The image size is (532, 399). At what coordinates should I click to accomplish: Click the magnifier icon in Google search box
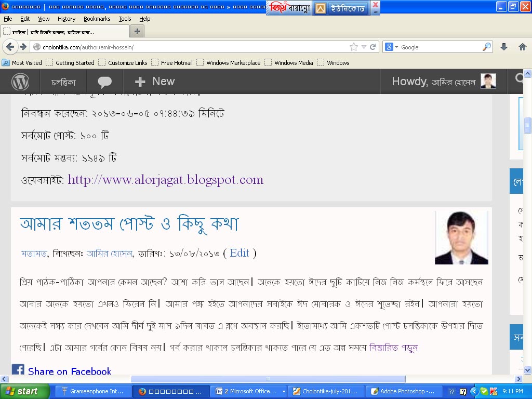(x=486, y=47)
